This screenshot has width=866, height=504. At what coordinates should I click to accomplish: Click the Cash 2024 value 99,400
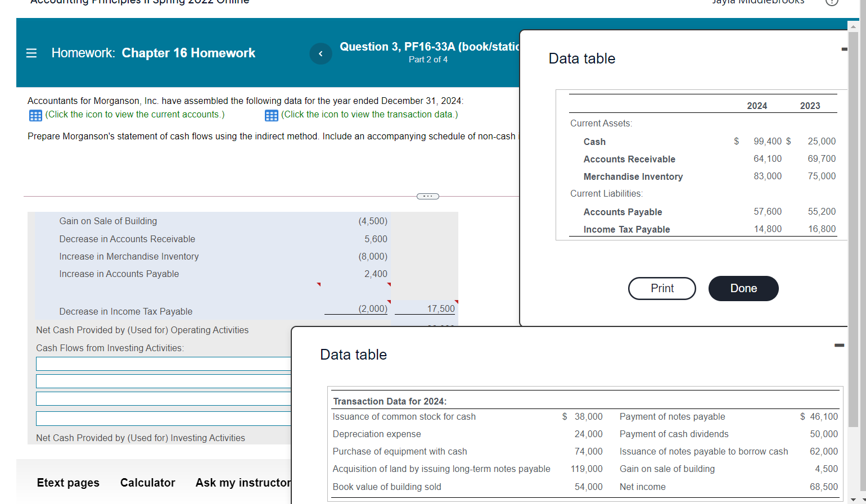(x=768, y=142)
